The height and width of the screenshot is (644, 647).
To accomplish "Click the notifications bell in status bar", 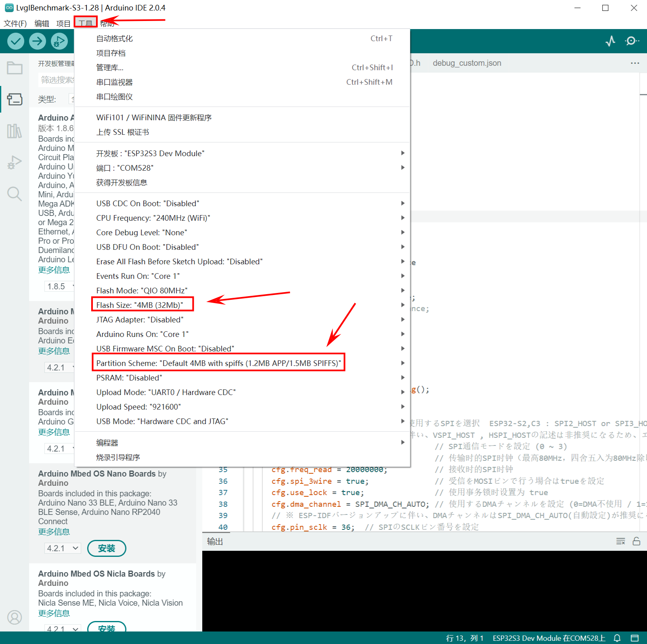I will pos(617,638).
